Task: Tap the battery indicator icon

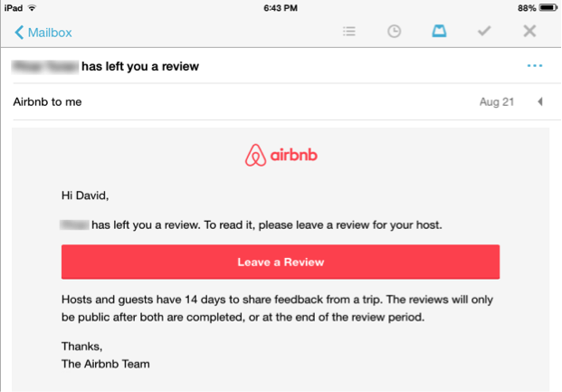Action: coord(544,7)
